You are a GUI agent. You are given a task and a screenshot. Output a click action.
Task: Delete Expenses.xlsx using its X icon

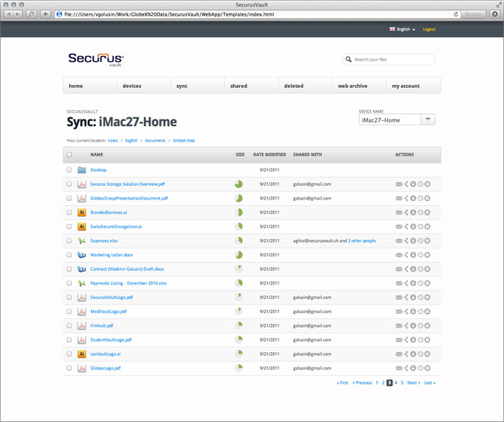point(427,241)
